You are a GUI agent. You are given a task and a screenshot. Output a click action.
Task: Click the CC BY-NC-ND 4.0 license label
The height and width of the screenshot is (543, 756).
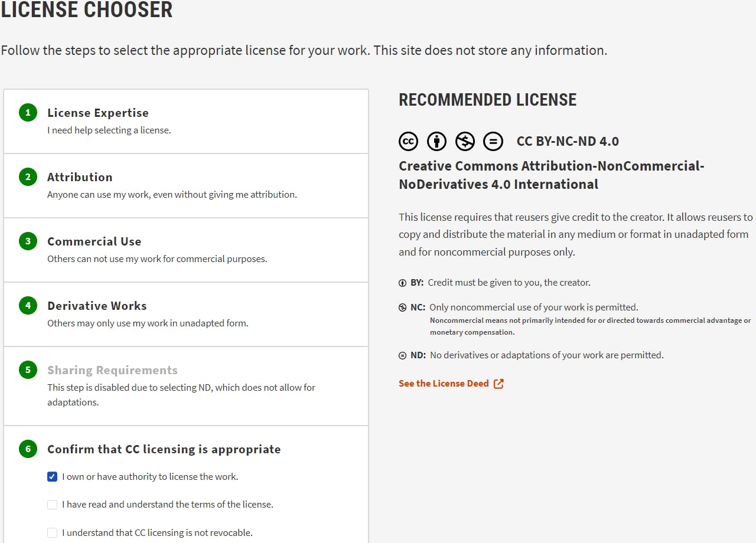(568, 141)
